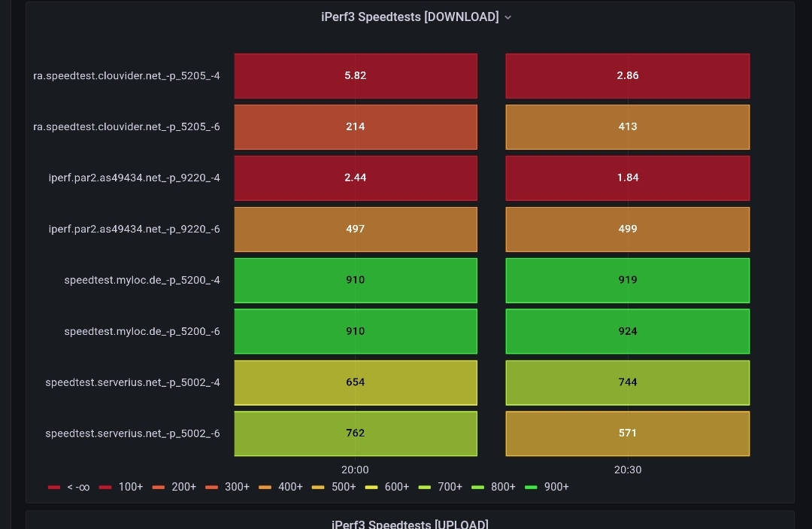Select the 499 heatmap cell
Image resolution: width=812 pixels, height=529 pixels.
pyautogui.click(x=628, y=229)
